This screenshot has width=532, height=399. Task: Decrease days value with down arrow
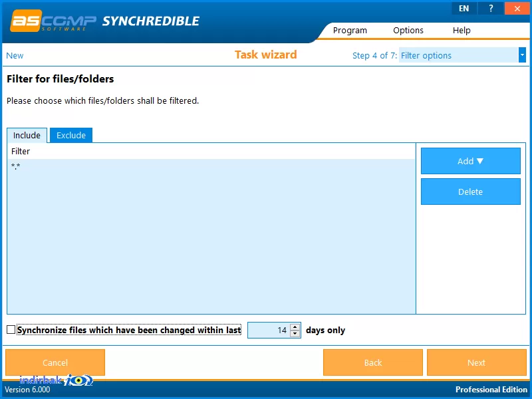click(x=295, y=334)
